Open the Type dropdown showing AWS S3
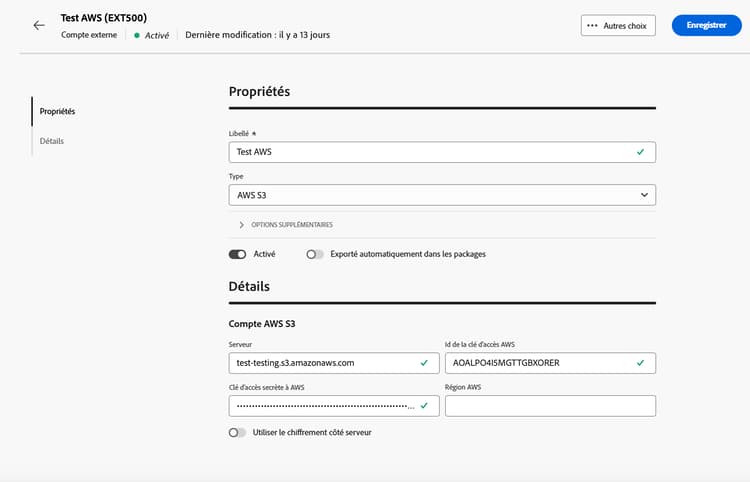The height and width of the screenshot is (482, 750). pyautogui.click(x=442, y=194)
